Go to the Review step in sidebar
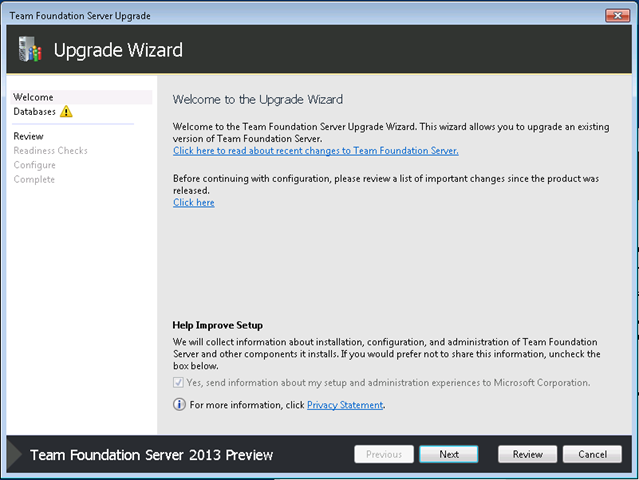This screenshot has width=639, height=480. click(x=29, y=136)
